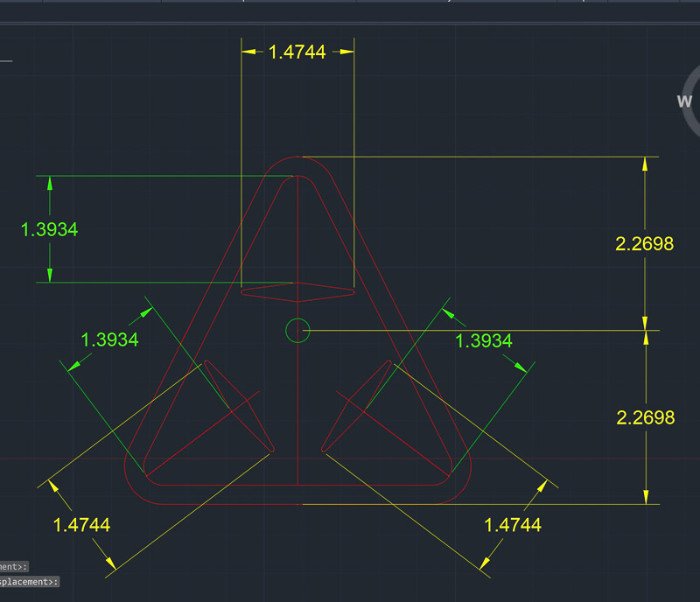Screen dimensions: 700x602
Task: Click right arrowhead of top 1.4744 dimension
Action: [x=345, y=52]
